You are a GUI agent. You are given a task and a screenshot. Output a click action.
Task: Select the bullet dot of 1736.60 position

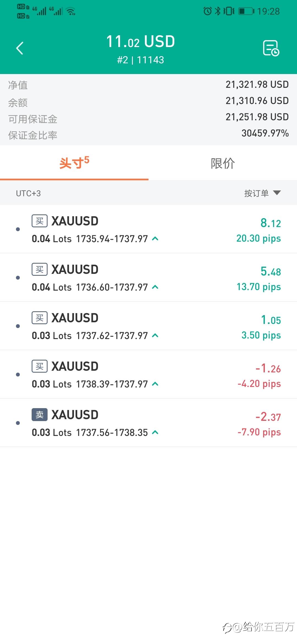18,278
